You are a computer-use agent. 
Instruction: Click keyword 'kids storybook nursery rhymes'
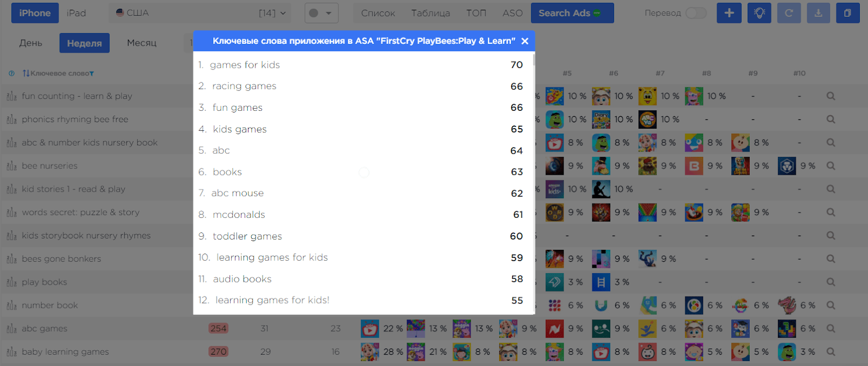pos(86,236)
